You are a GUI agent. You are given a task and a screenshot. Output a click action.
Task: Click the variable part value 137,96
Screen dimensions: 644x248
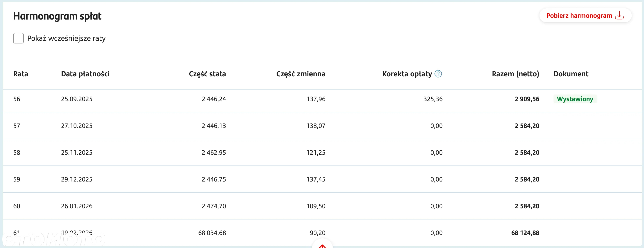(316, 99)
